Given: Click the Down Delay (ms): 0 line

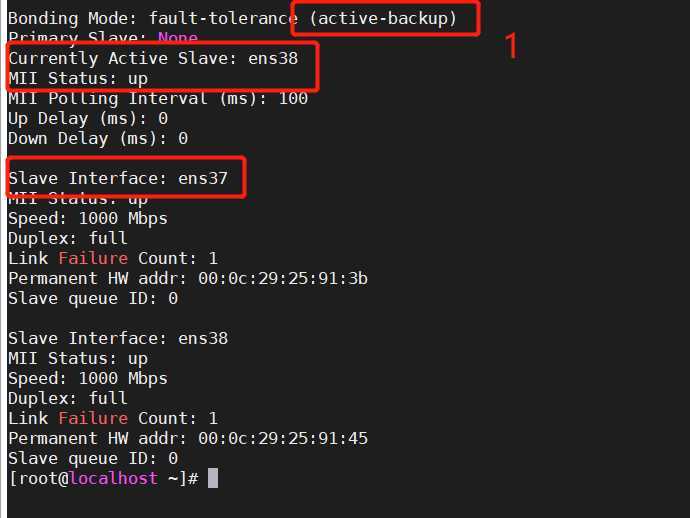Looking at the screenshot, I should coord(98,139).
